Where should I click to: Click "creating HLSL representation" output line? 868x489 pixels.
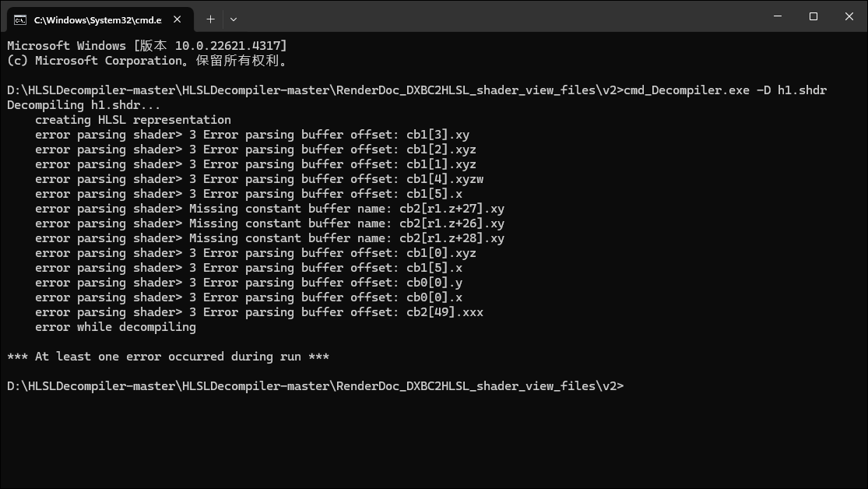click(x=132, y=120)
